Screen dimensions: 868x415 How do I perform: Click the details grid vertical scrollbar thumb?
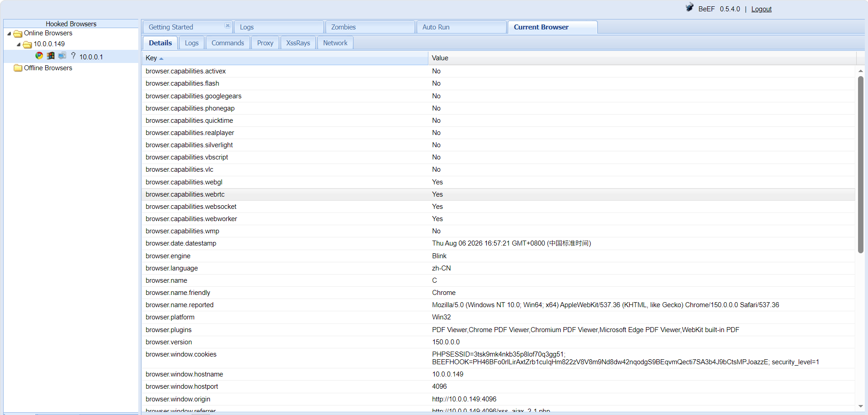coord(860,164)
